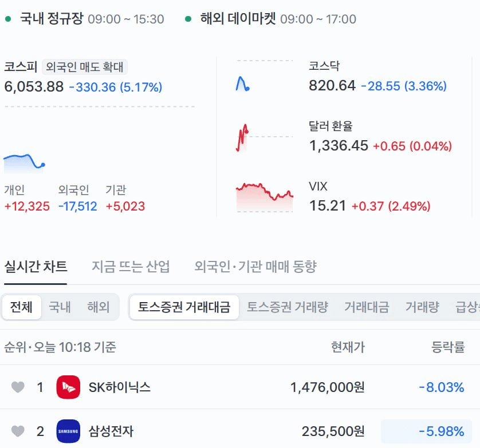
Task: Click the 삼성전자 -5.98% change badge
Action: pos(426,431)
